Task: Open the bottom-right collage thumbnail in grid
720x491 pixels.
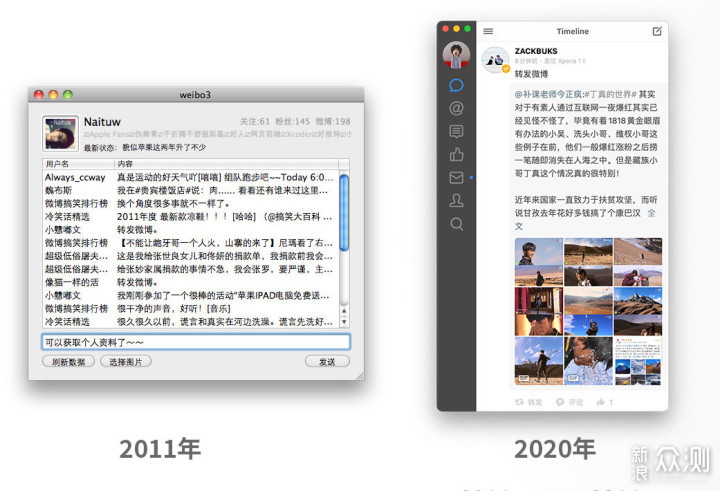Action: point(638,361)
